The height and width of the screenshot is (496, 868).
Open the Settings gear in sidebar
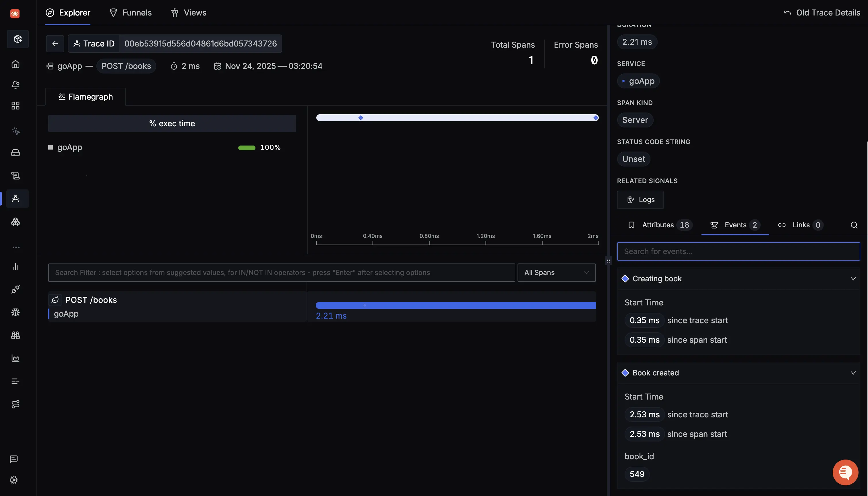point(14,480)
